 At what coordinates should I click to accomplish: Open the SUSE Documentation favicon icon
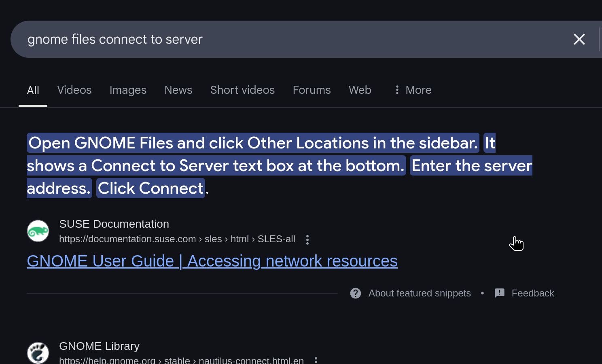tap(38, 231)
